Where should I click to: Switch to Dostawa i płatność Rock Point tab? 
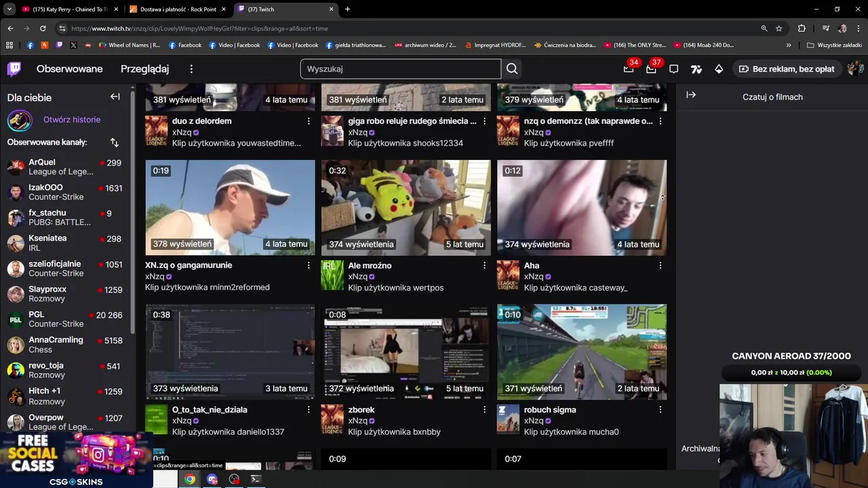tap(178, 9)
